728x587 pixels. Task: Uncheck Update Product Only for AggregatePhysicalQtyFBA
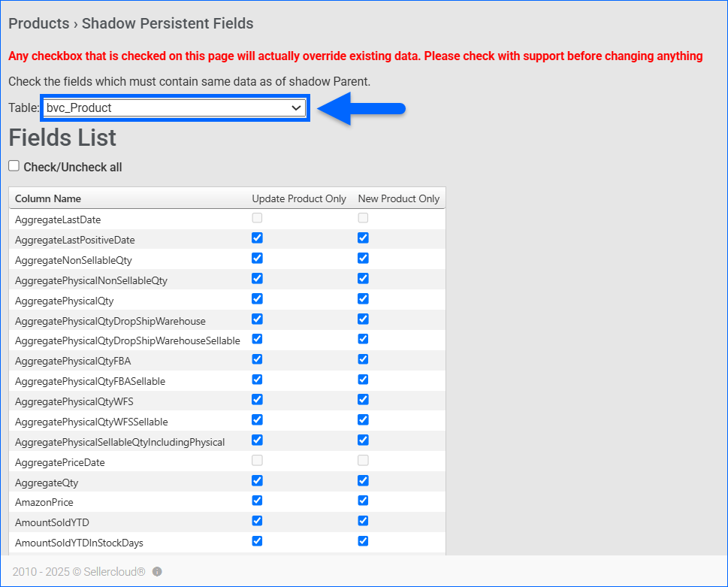pos(258,359)
